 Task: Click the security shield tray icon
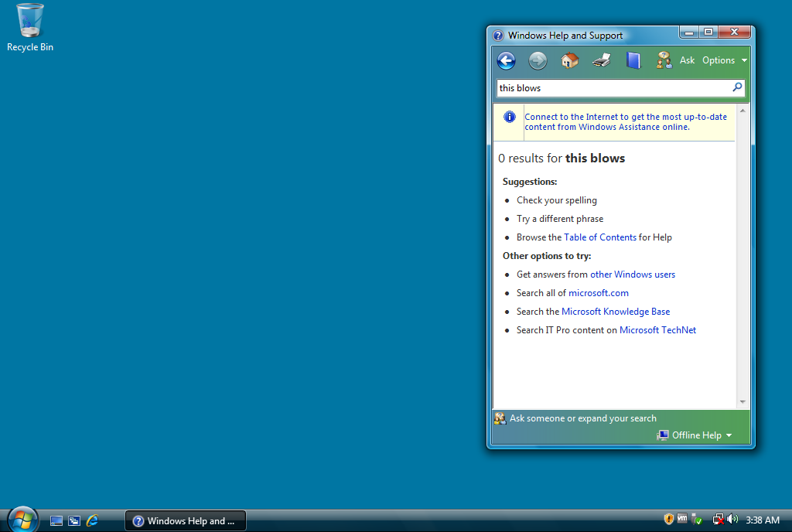point(668,520)
